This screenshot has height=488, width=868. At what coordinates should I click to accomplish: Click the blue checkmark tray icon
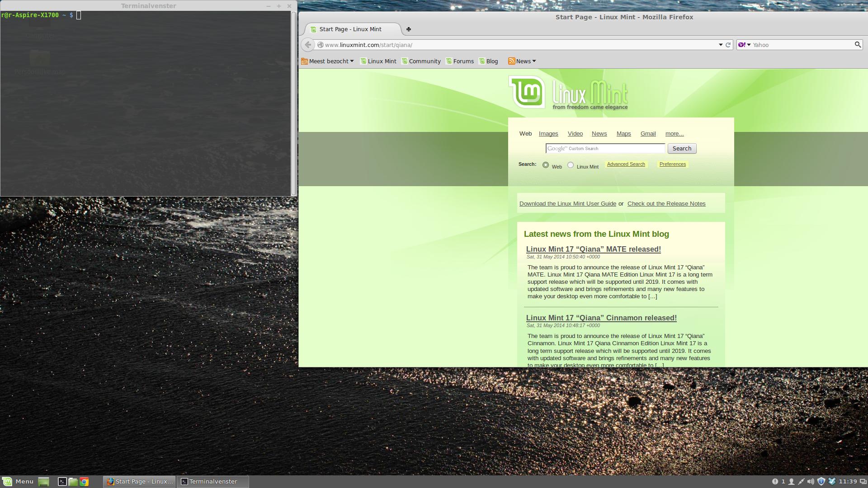coord(832,482)
